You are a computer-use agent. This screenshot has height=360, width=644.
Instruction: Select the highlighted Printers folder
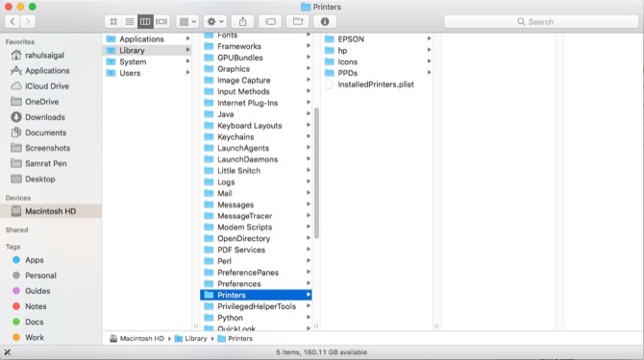(x=256, y=296)
